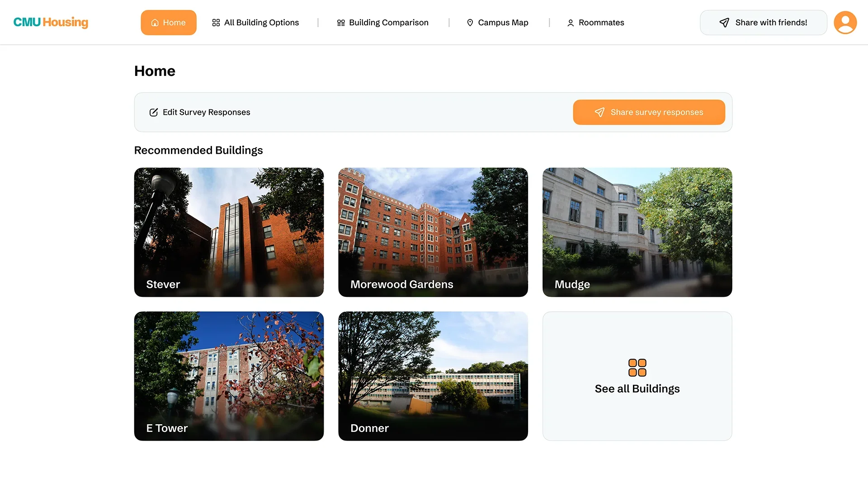Select the All Building Options text
The height and width of the screenshot is (488, 868).
click(261, 23)
